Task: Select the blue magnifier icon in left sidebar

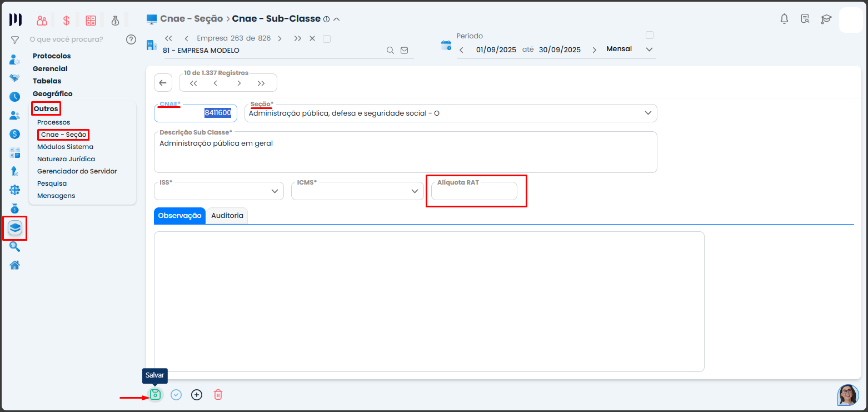Action: coord(15,247)
